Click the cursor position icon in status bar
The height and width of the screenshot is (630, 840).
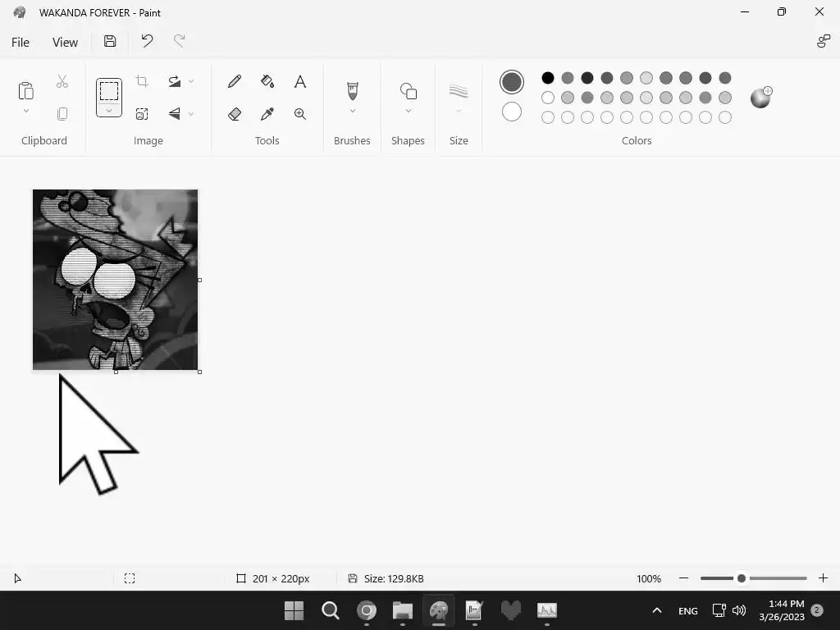[18, 578]
